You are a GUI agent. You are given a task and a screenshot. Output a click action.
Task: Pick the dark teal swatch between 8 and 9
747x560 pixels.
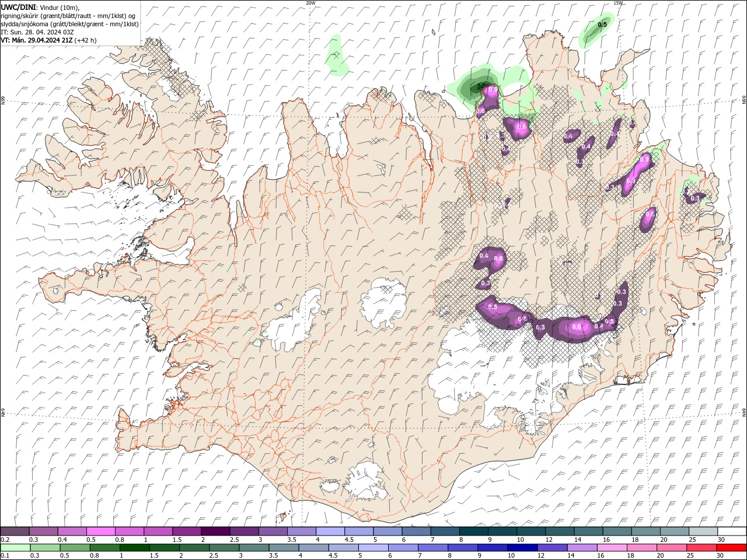point(474,531)
